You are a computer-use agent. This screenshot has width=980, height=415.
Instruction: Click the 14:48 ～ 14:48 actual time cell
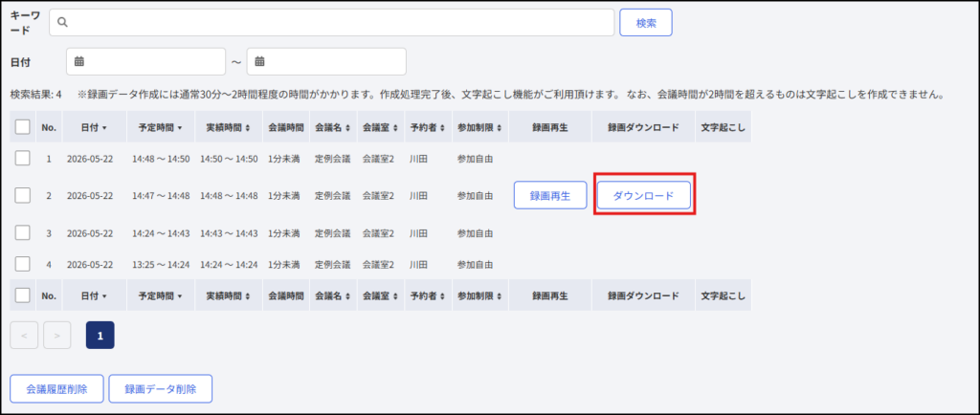click(229, 195)
